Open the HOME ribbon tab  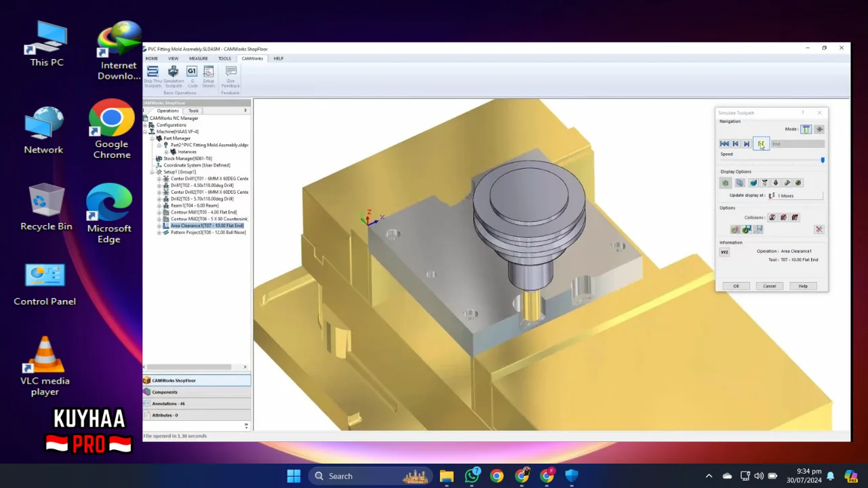[x=151, y=58]
